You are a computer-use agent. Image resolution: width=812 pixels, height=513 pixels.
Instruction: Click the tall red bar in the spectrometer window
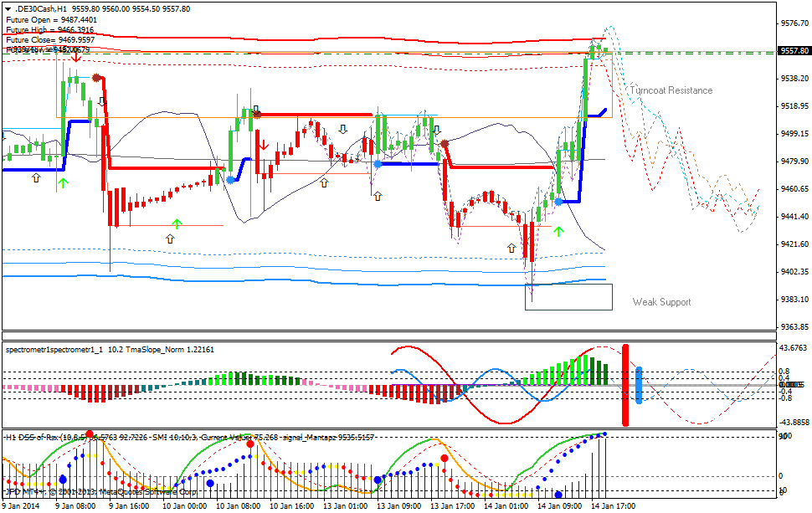coord(624,381)
